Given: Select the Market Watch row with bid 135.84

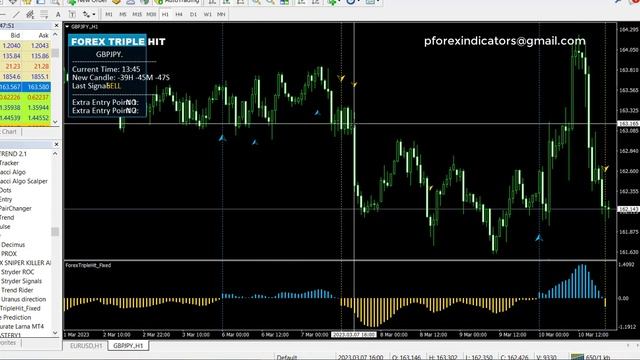Looking at the screenshot, I should 25,56.
